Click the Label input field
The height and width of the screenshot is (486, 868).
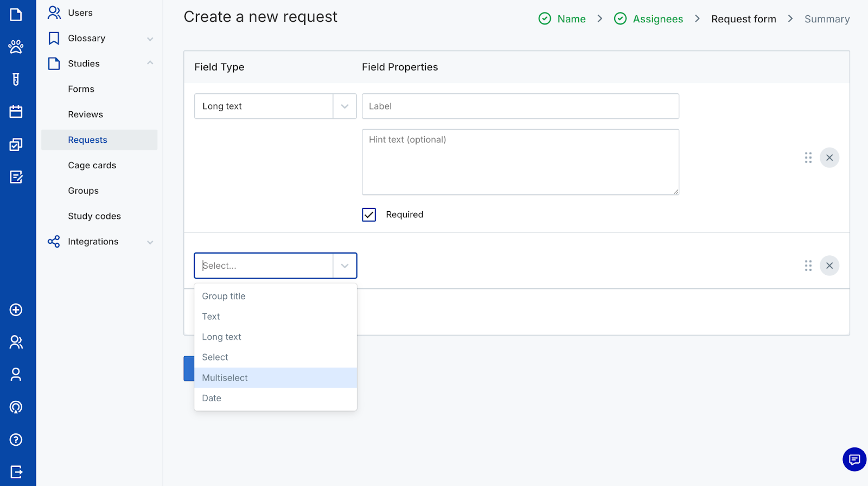pyautogui.click(x=520, y=106)
